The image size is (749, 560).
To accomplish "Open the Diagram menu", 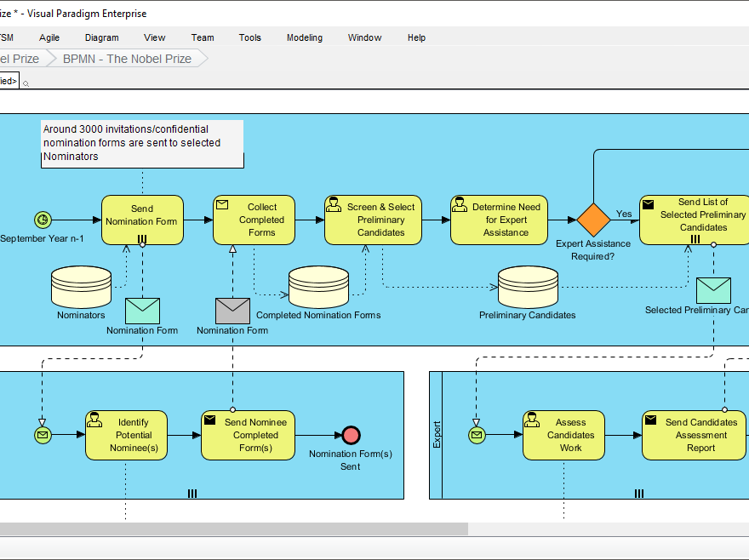I will click(x=102, y=37).
